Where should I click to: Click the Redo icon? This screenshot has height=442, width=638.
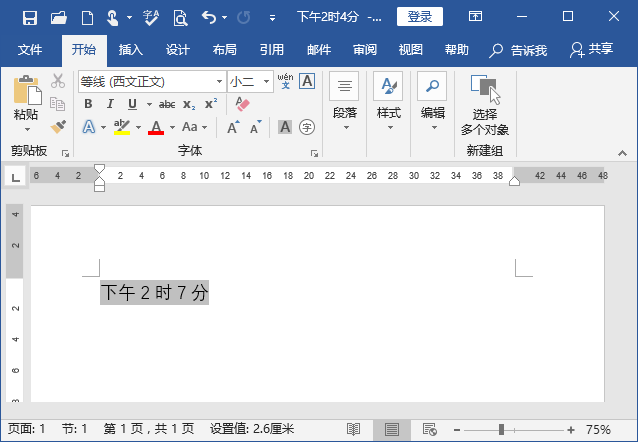click(x=243, y=18)
